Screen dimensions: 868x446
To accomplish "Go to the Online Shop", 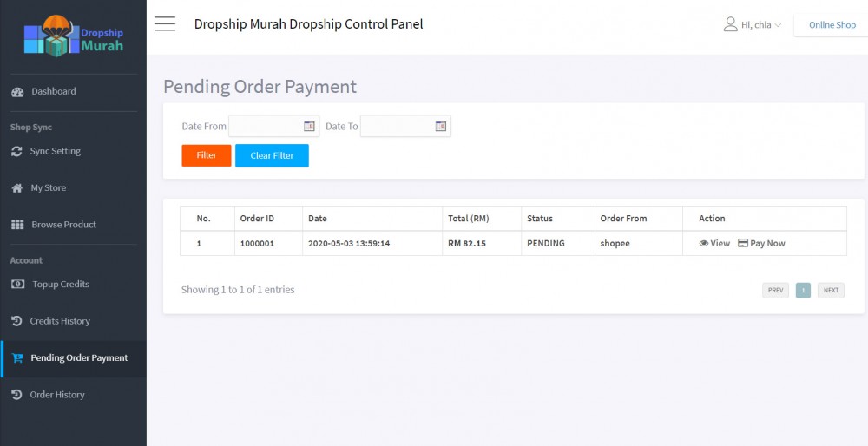I will coord(832,25).
